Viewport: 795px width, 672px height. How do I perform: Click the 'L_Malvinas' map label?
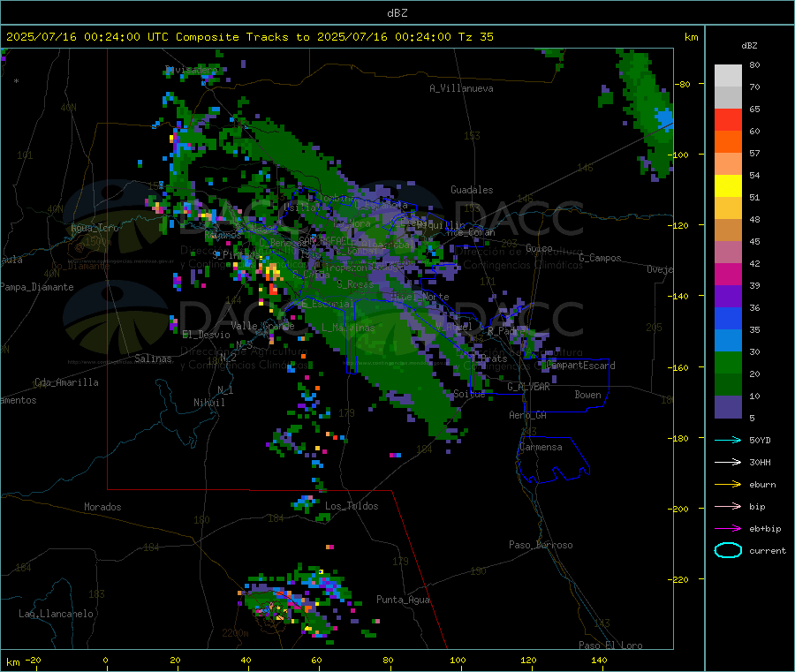(348, 328)
